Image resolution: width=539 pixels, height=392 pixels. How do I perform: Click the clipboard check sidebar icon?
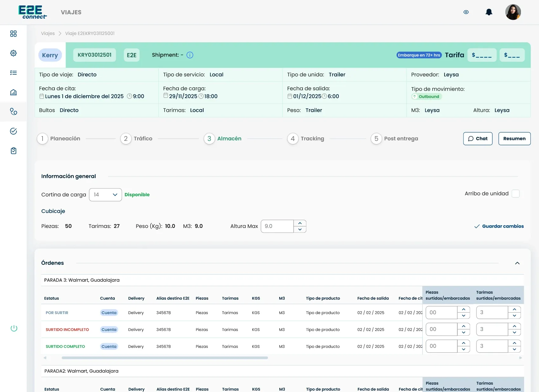[13, 151]
